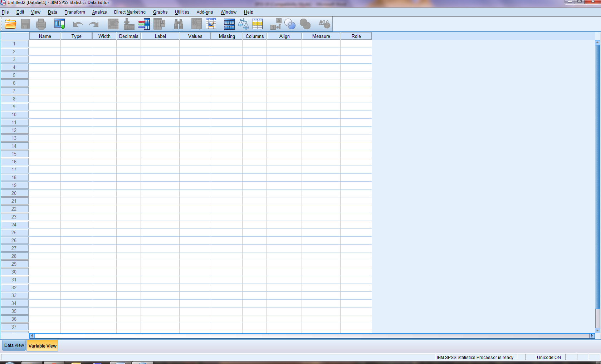Image resolution: width=601 pixels, height=364 pixels.
Task: Click the Undo arrow icon
Action: pyautogui.click(x=78, y=24)
